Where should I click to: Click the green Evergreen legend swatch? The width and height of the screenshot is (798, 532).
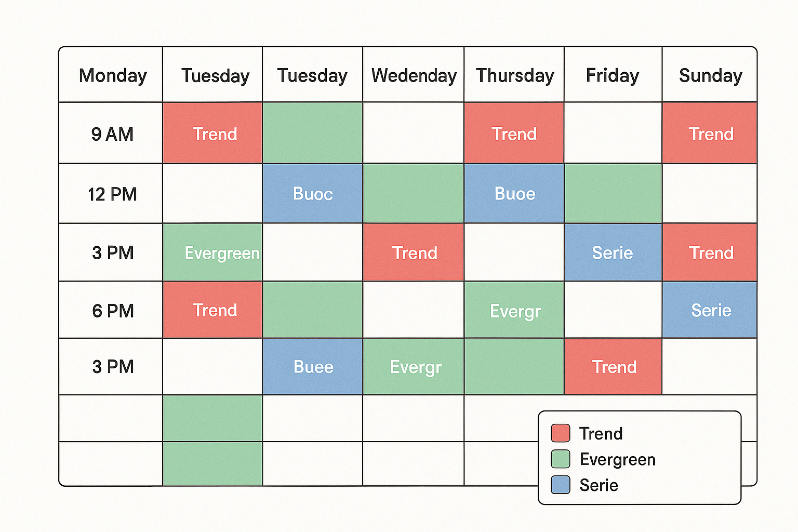pyautogui.click(x=561, y=459)
